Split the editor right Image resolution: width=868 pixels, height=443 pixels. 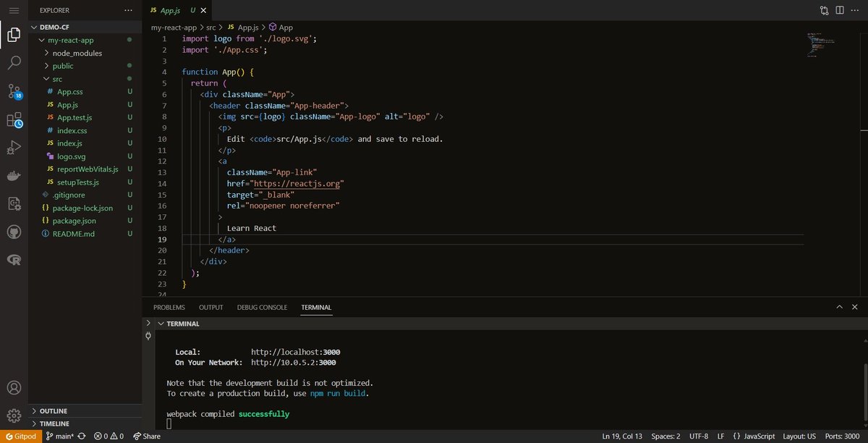(840, 11)
